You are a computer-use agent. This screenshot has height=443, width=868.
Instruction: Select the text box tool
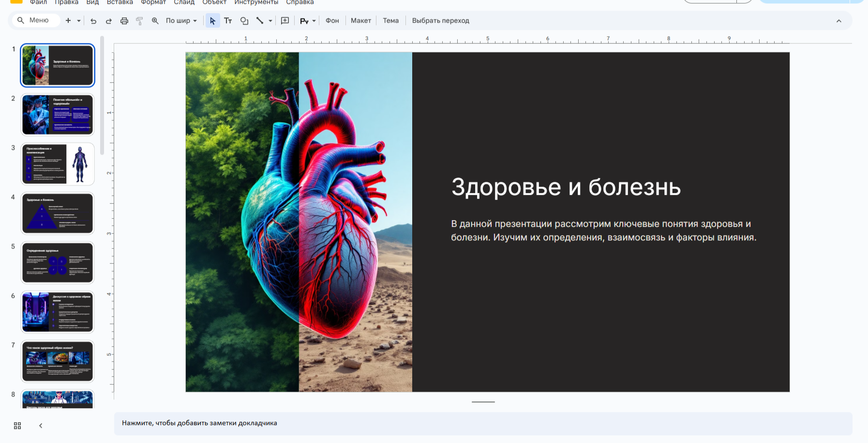[228, 21]
